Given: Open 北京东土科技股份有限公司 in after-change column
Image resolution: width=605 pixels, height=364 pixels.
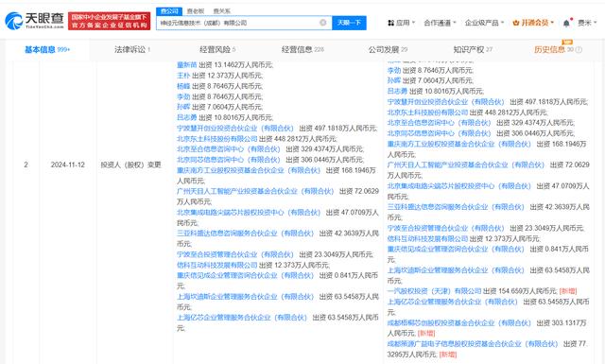Looking at the screenshot, I should [x=427, y=113].
